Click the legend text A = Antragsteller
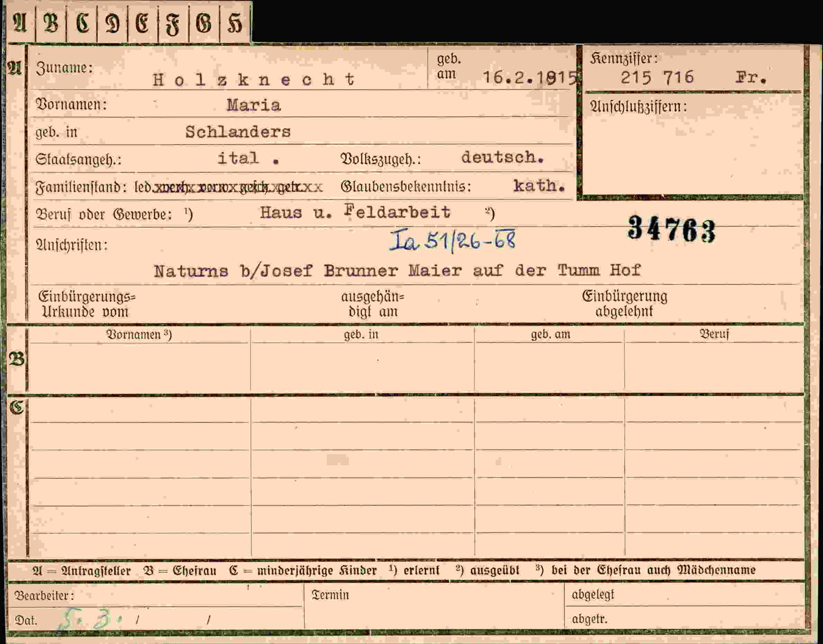 tap(82, 571)
